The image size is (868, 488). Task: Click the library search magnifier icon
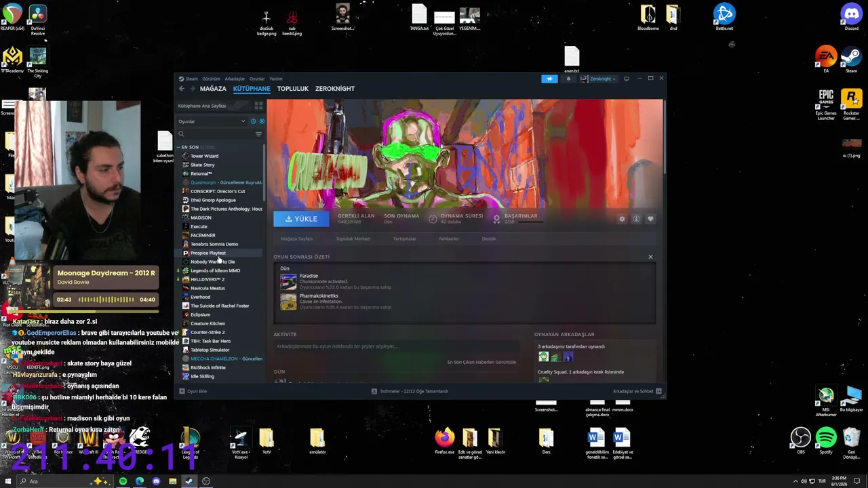181,134
